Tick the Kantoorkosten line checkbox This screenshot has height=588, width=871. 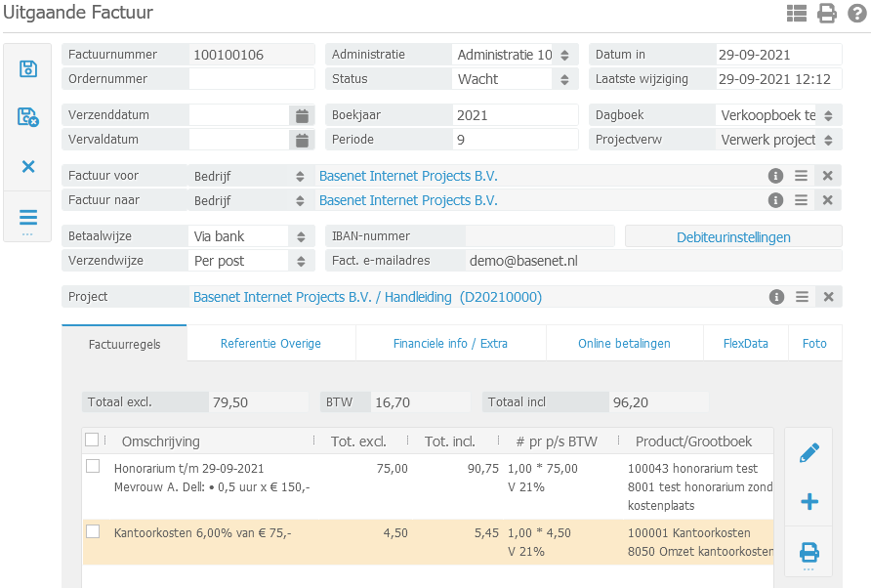(x=93, y=531)
